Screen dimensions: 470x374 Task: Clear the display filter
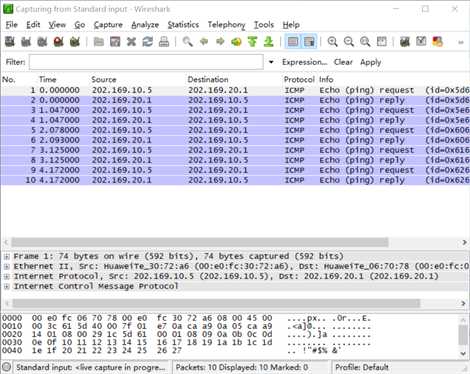[343, 62]
